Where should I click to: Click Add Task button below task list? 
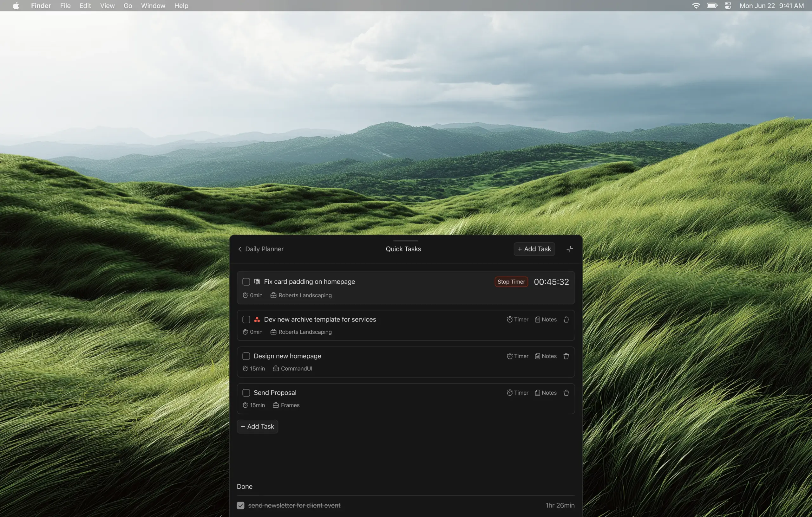coord(257,427)
